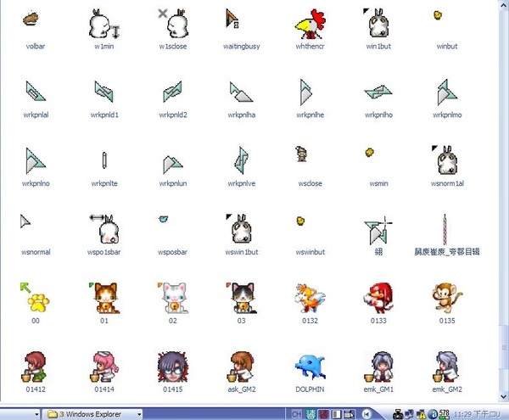Select the wrkpnld1 cursor file
The image size is (509, 420).
click(x=103, y=91)
